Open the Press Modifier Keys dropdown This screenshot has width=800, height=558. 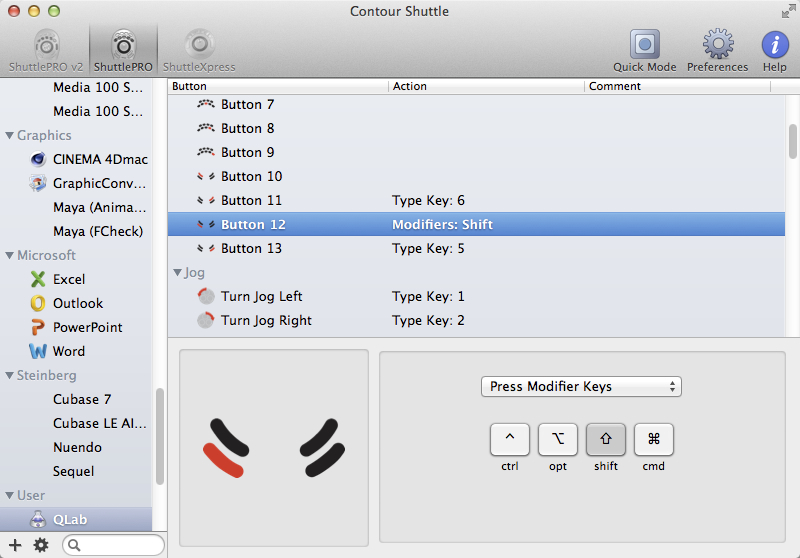pyautogui.click(x=580, y=386)
